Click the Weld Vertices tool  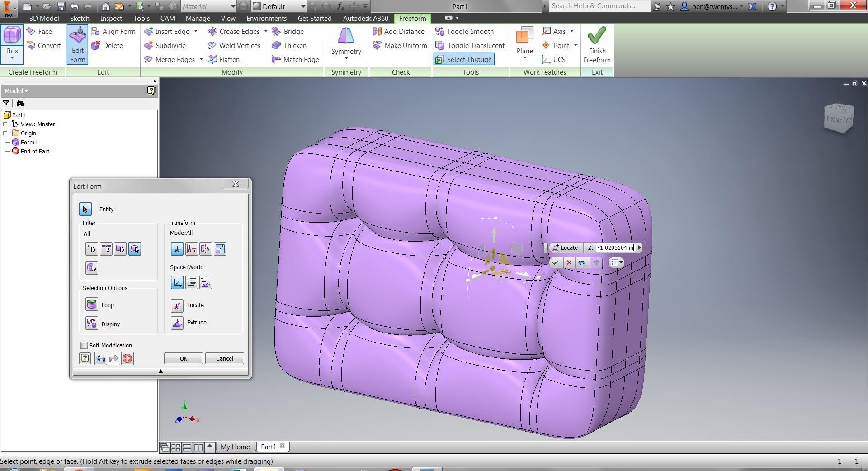[x=234, y=46]
